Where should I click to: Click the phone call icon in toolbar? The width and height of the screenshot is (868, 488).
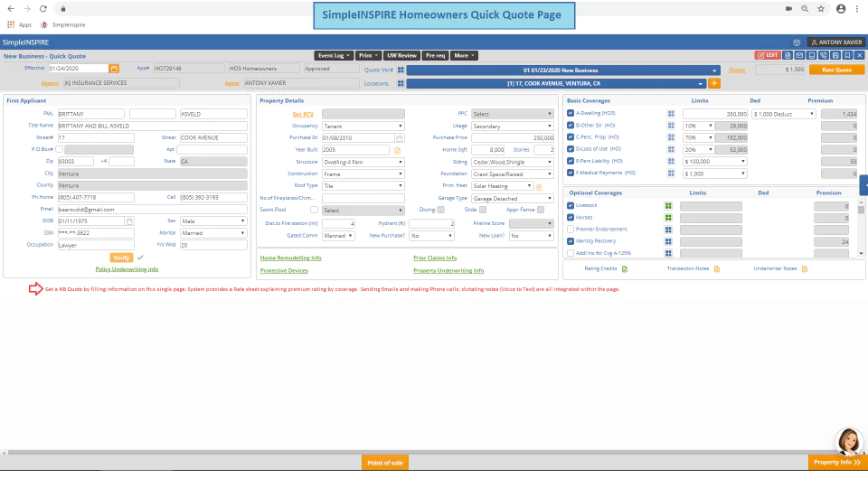click(824, 55)
